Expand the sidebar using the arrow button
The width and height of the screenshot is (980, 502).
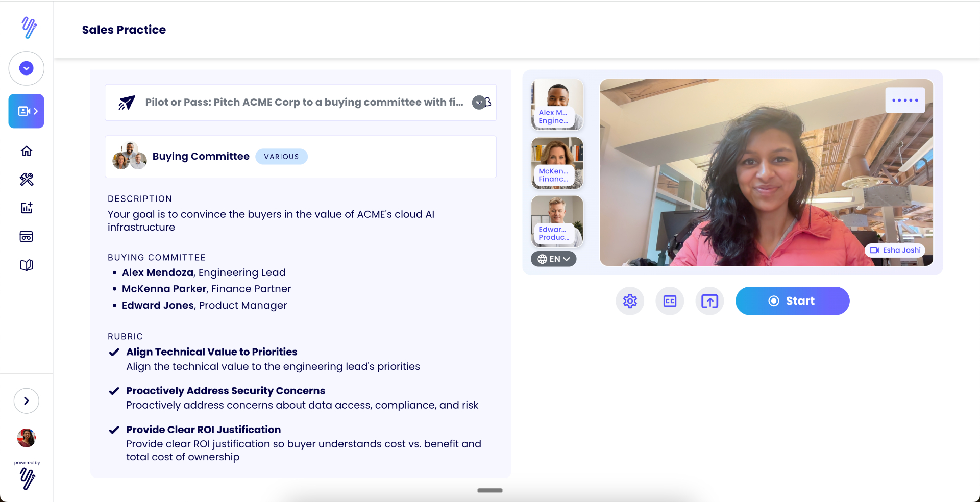point(26,401)
